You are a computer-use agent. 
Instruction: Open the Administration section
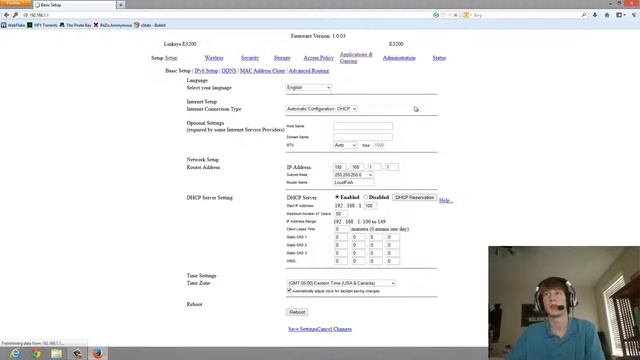pyautogui.click(x=399, y=58)
